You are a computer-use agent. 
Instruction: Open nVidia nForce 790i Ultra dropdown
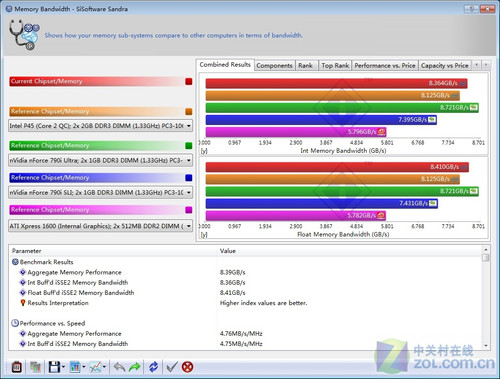click(x=100, y=160)
